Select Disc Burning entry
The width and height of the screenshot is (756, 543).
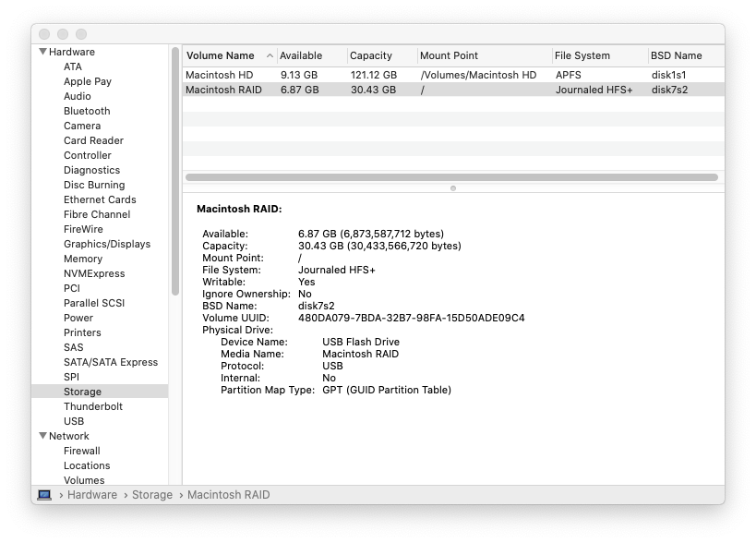[x=94, y=185]
